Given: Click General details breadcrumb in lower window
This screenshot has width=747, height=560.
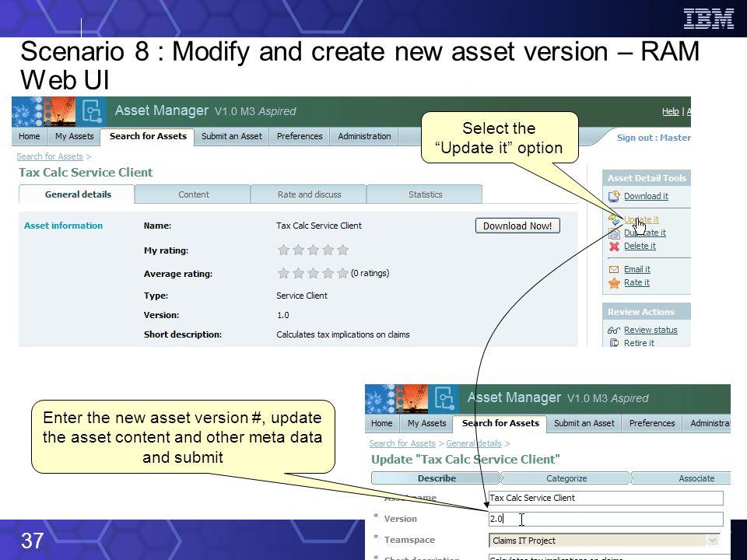Looking at the screenshot, I should [474, 444].
